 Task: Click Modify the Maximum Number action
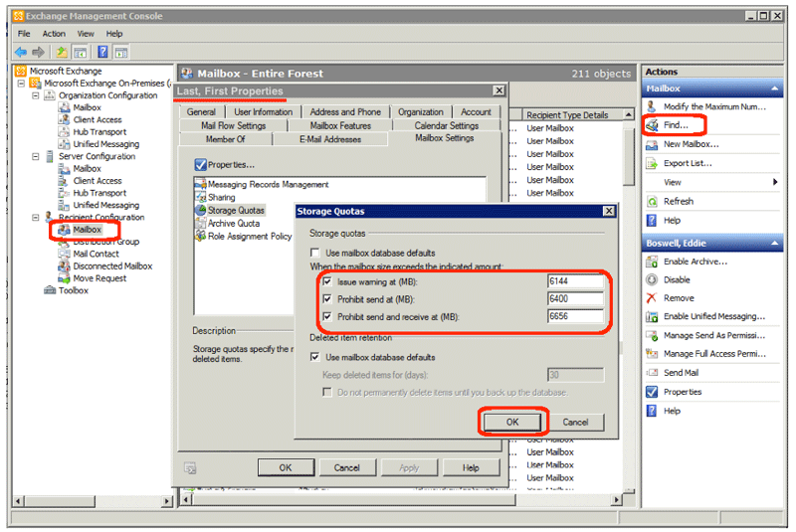[x=713, y=106]
